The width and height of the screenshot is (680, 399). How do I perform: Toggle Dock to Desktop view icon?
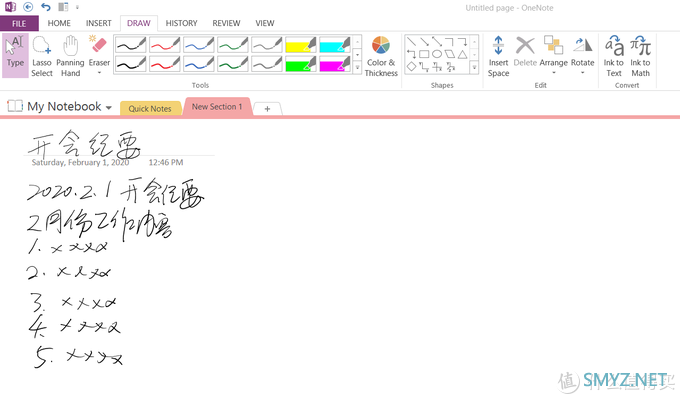pyautogui.click(x=63, y=7)
